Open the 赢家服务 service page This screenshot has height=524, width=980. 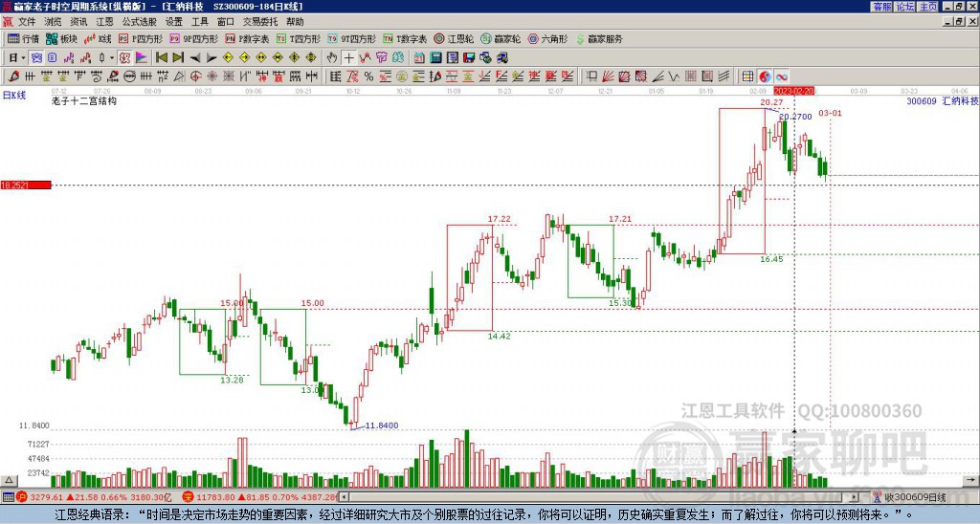[599, 38]
